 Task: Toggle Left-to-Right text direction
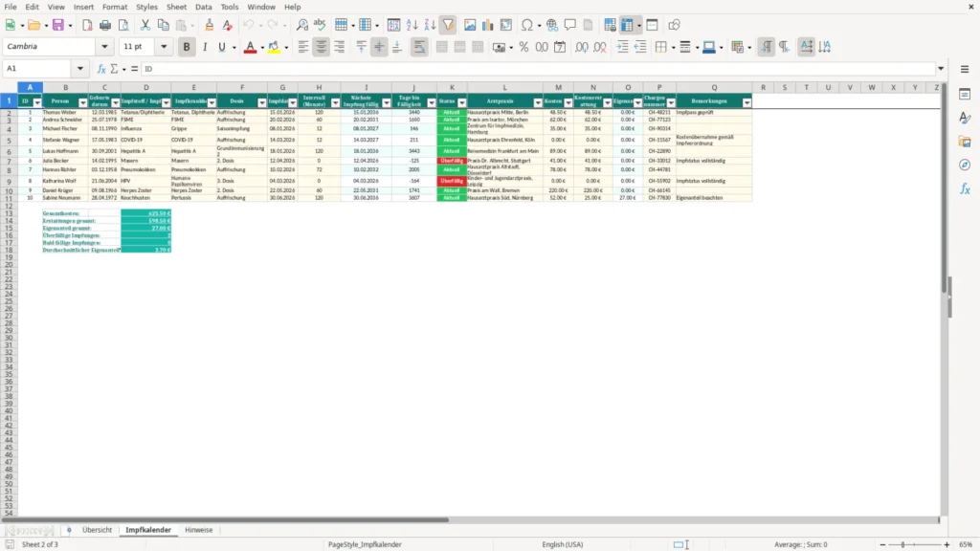click(x=767, y=47)
